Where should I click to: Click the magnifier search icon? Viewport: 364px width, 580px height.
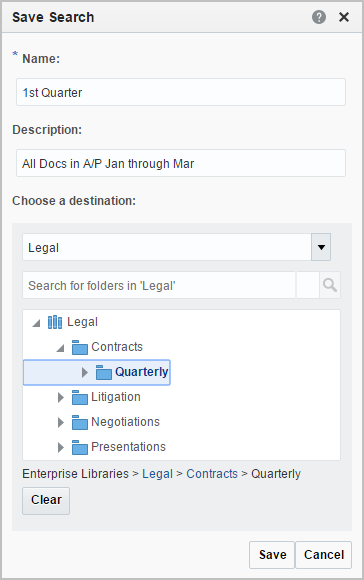pos(330,285)
